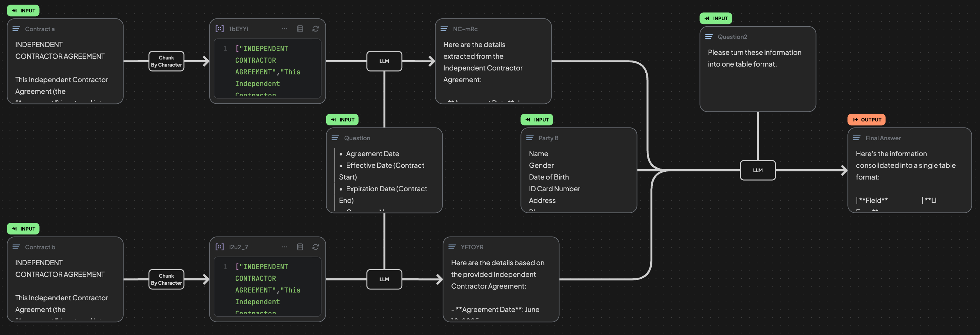Click the Party B node title
This screenshot has width=980, height=335.
549,138
